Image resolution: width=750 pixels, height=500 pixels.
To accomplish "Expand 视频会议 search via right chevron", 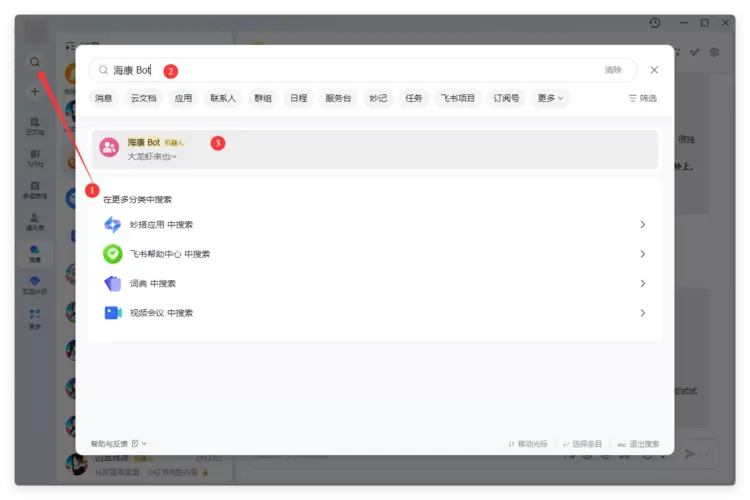I will (642, 313).
